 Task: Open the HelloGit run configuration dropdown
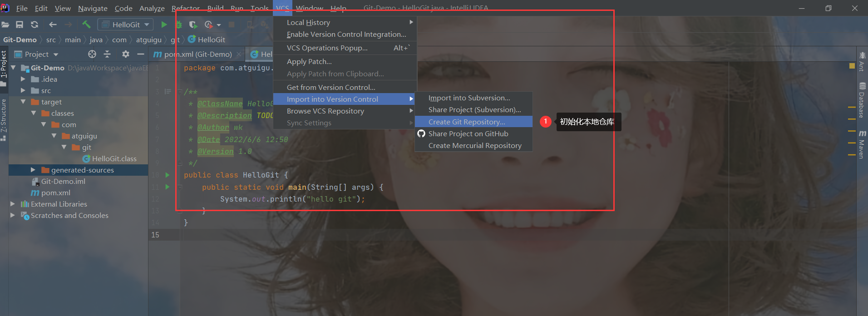coord(126,25)
